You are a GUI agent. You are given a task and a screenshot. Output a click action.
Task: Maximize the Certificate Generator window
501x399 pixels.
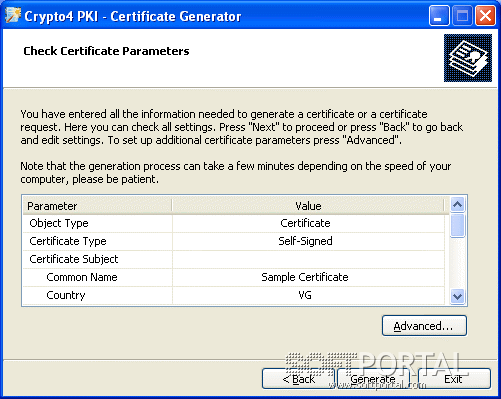pos(462,16)
